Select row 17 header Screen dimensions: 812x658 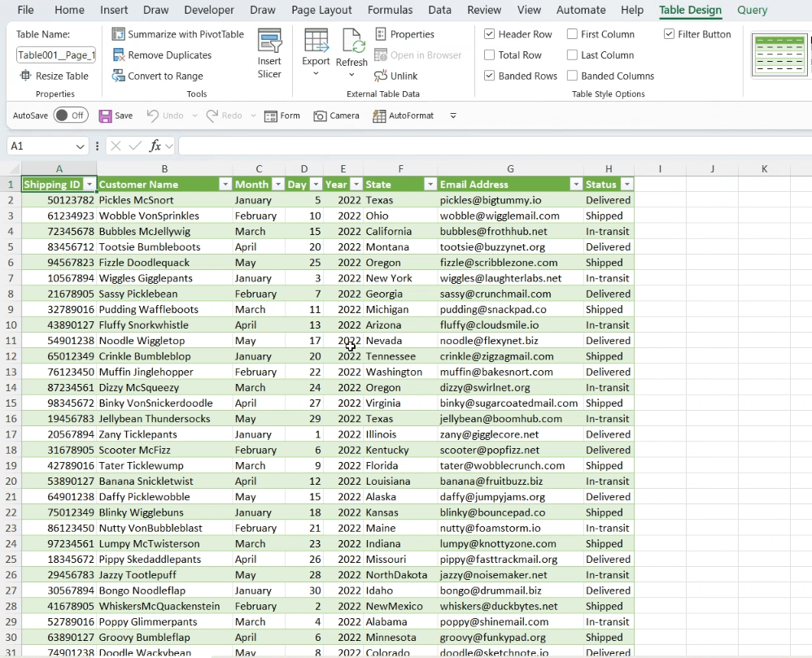pyautogui.click(x=11, y=434)
